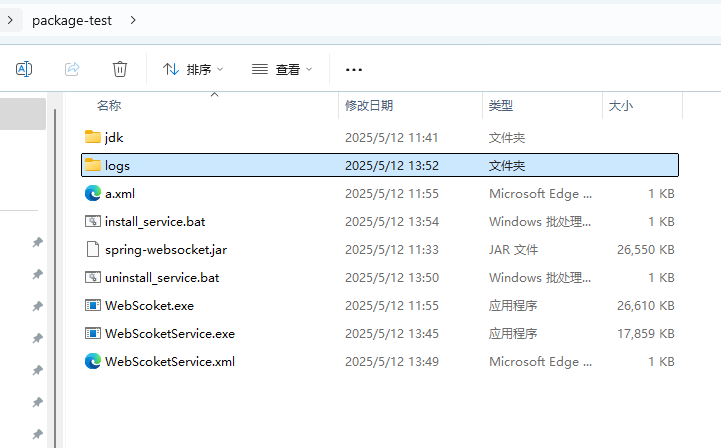Sort by 修改日期 column header
Screen dimensions: 721x448
click(369, 106)
